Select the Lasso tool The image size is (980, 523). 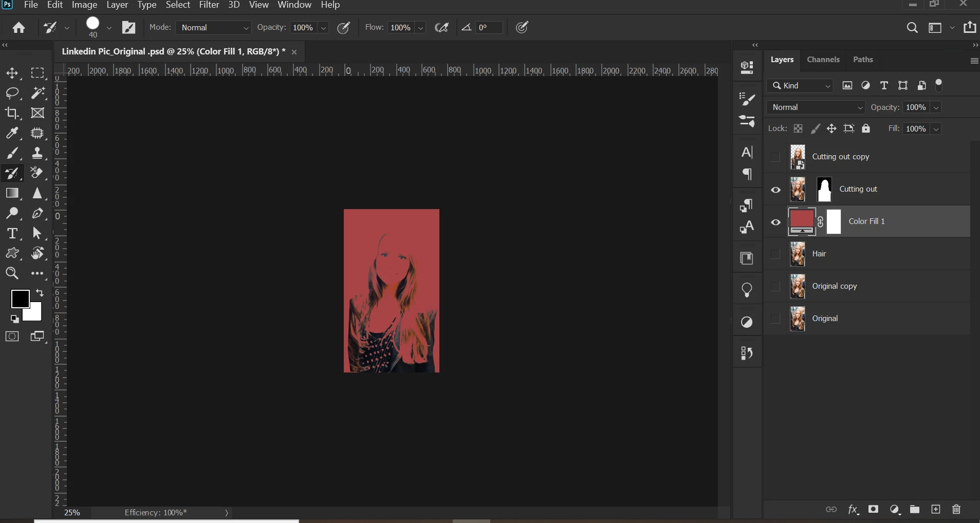[x=12, y=93]
